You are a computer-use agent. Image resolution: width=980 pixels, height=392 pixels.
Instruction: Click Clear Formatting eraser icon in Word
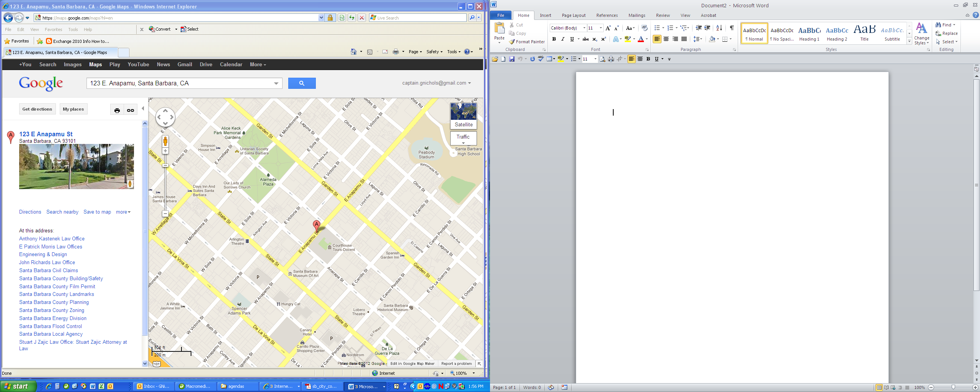tap(644, 28)
